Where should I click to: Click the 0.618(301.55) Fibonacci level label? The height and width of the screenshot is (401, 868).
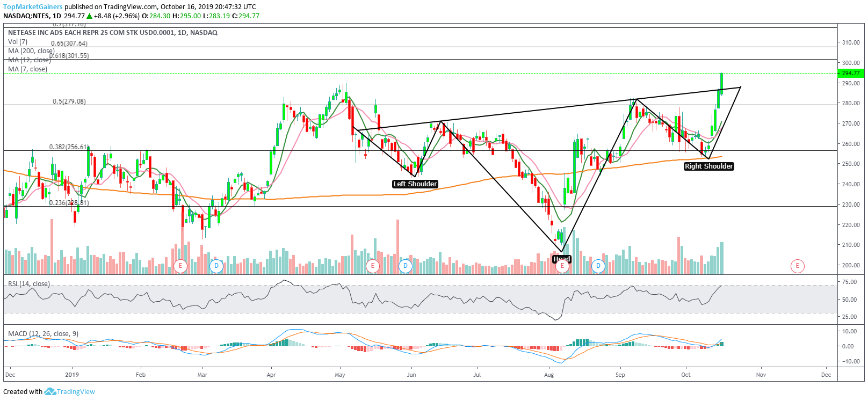pyautogui.click(x=69, y=56)
